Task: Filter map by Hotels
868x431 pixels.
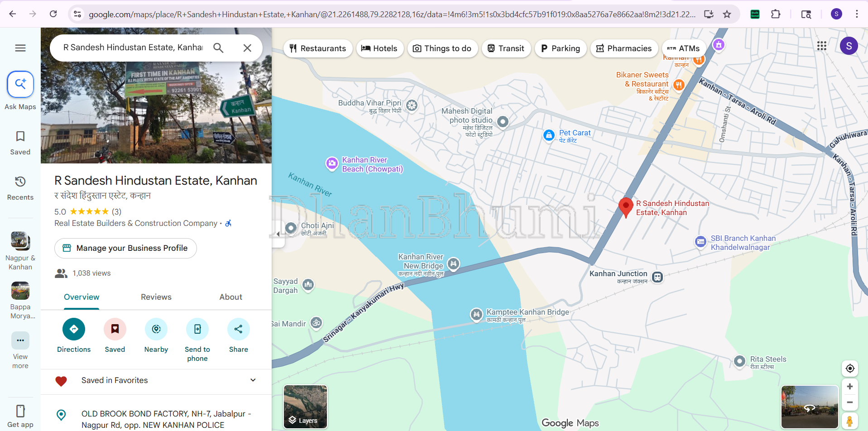Action: 380,48
